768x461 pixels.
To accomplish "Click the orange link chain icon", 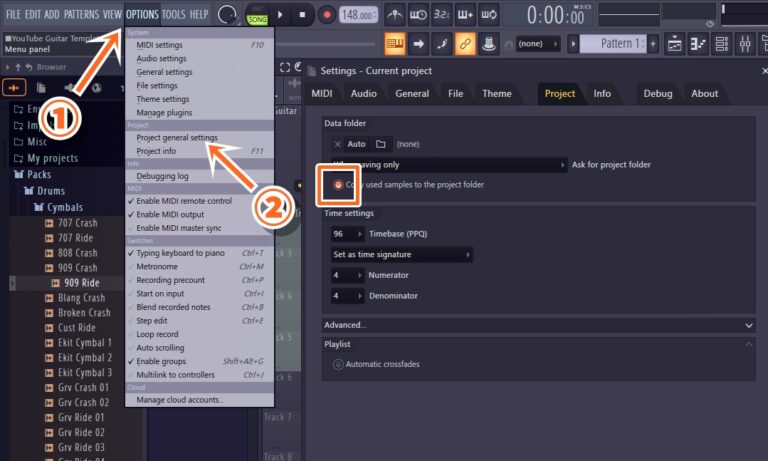I will 465,44.
